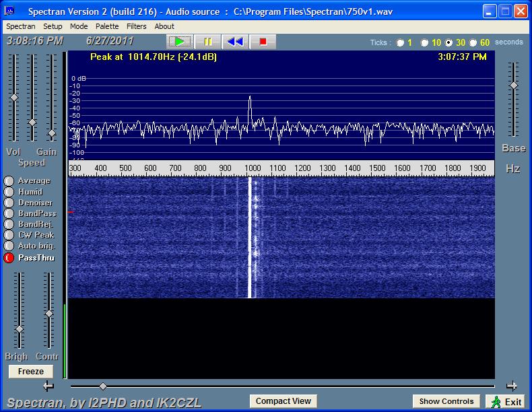Enable the BandRej. filter
The height and width of the screenshot is (412, 532).
pos(9,224)
